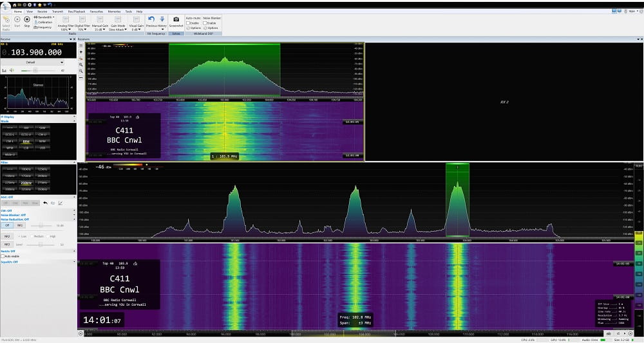The image size is (644, 343).
Task: Tick the Notch Auto enable checkbox
Action: pos(3,256)
